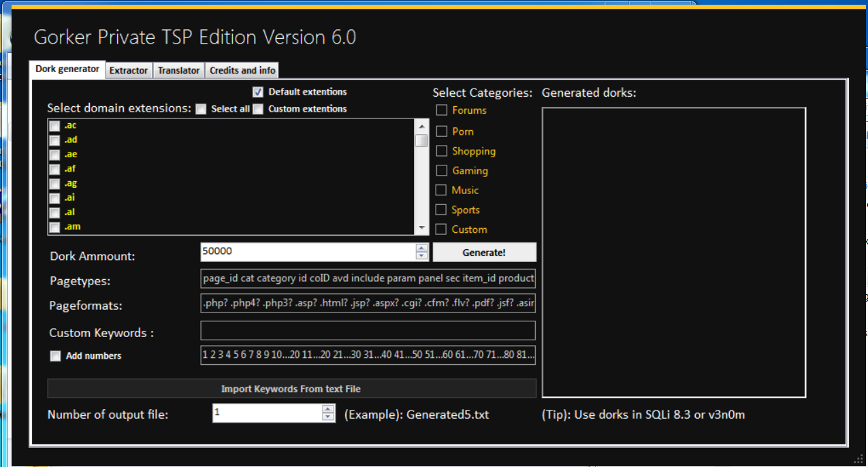Enable the Forums category checkbox
Image resolution: width=868 pixels, height=467 pixels.
[442, 110]
